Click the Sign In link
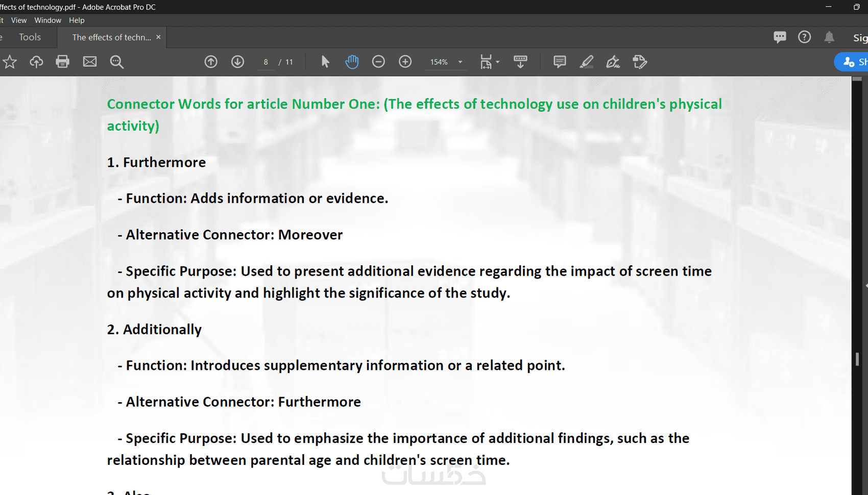The width and height of the screenshot is (868, 495). coord(860,37)
